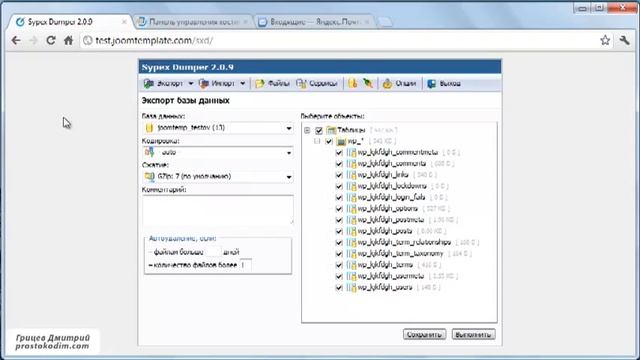Open a new browser tab
Screen dimensions: 640x360
pos(384,22)
